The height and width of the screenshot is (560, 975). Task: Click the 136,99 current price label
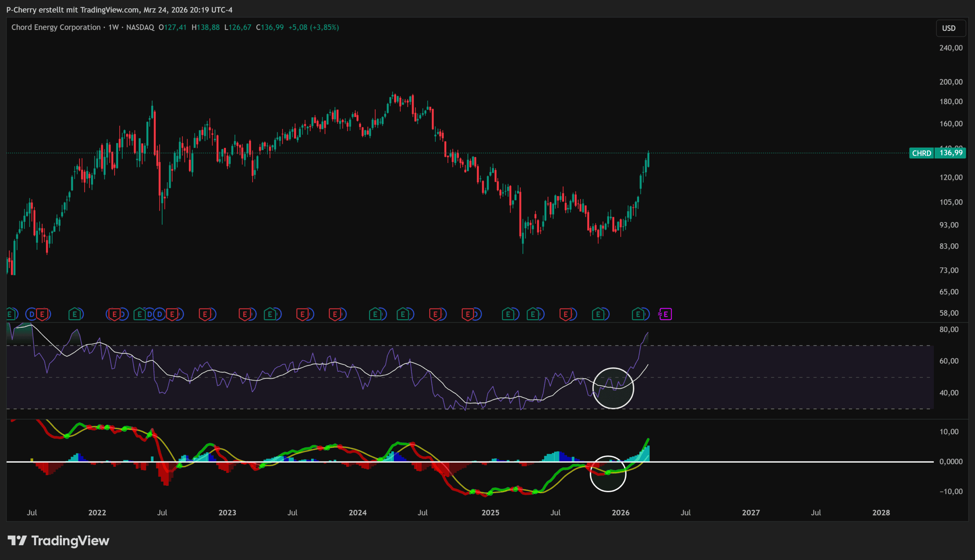[x=951, y=153]
